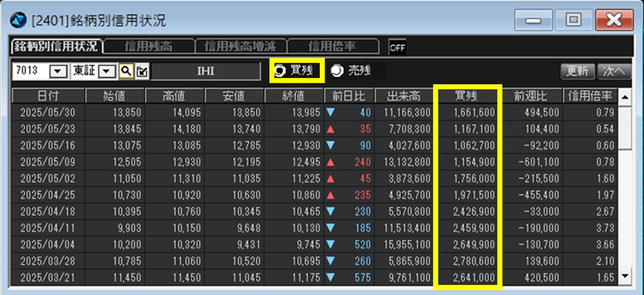Switch to 銘柄別信用状況 tab
Viewport: 644px width, 295px height.
[x=56, y=46]
